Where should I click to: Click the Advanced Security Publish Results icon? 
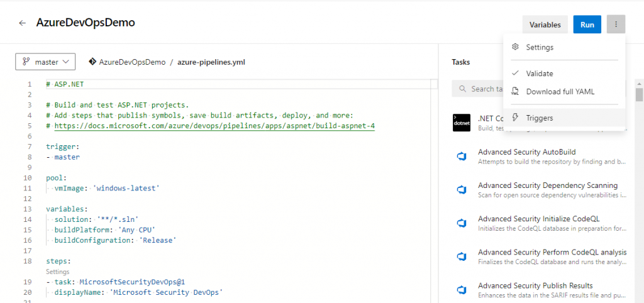coord(462,290)
